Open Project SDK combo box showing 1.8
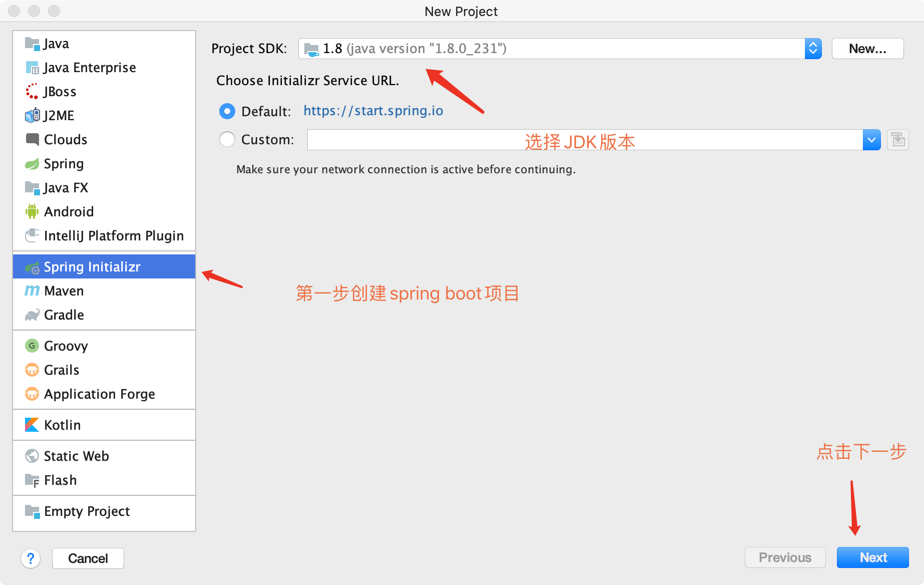This screenshot has width=924, height=585. click(x=560, y=49)
